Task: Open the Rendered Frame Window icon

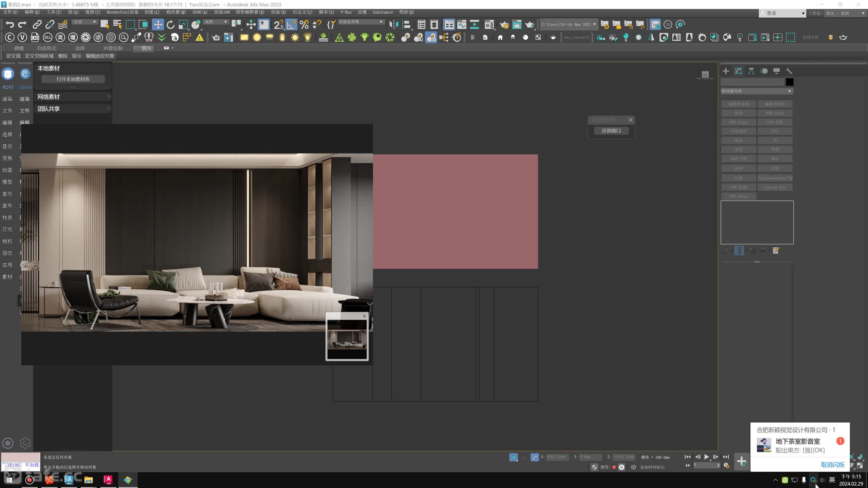Action: point(517,24)
